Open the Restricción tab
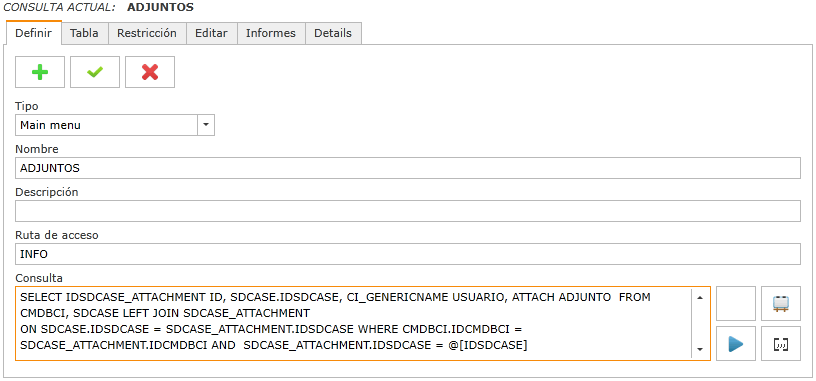Screen dimensions: 816x381 pos(147,33)
